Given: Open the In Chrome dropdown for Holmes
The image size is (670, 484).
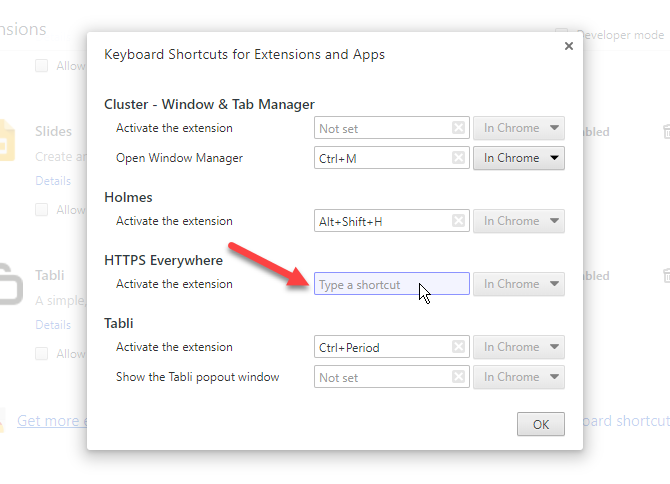Looking at the screenshot, I should point(518,221).
